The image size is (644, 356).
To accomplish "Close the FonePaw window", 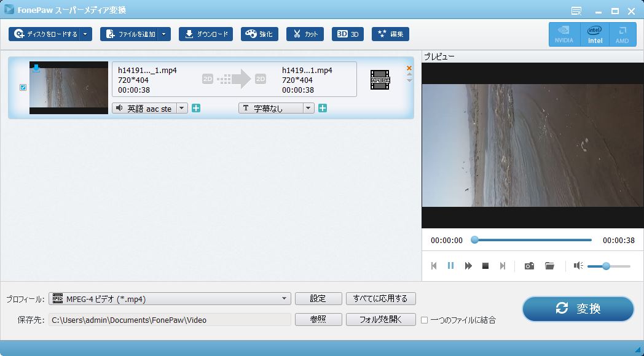I will pyautogui.click(x=632, y=11).
